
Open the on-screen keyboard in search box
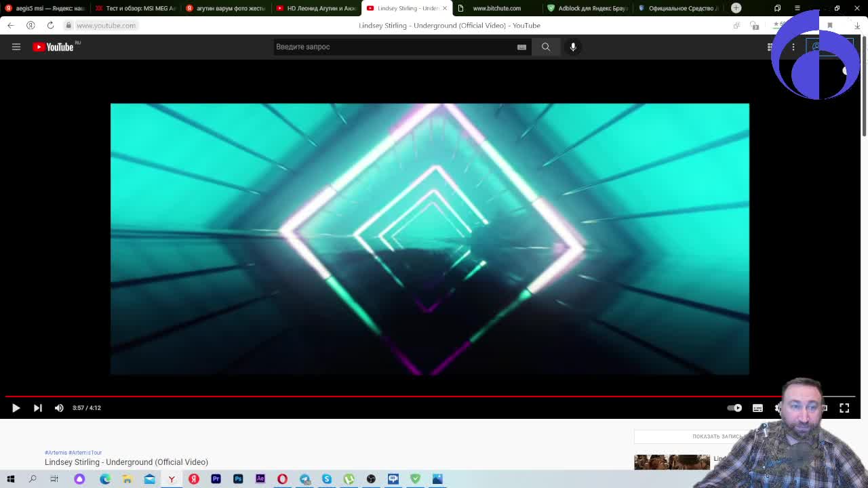pyautogui.click(x=521, y=47)
